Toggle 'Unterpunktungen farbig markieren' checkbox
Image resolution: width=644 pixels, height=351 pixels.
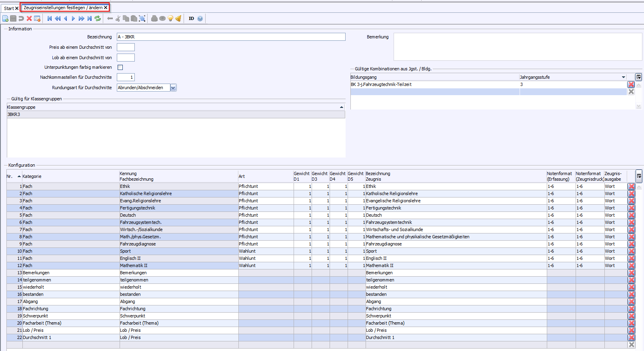click(120, 67)
